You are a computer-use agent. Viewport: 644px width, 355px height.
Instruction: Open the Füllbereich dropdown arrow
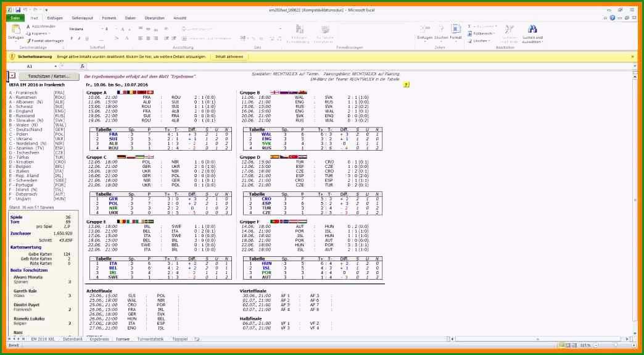pos(493,33)
